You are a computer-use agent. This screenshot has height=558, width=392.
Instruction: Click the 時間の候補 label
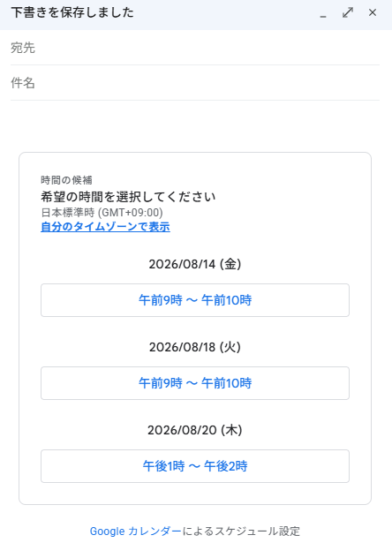pyautogui.click(x=66, y=180)
